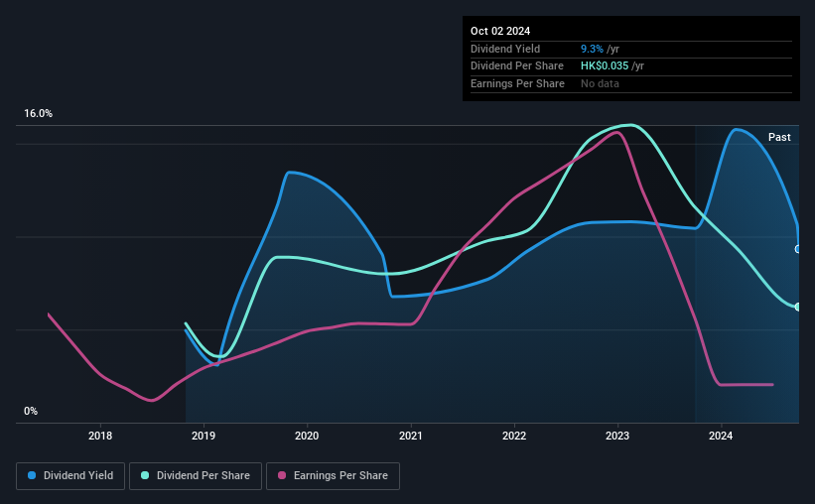Click the pink Earnings Per Share legend dot
Viewport: 815px width, 504px height.
coord(282,475)
